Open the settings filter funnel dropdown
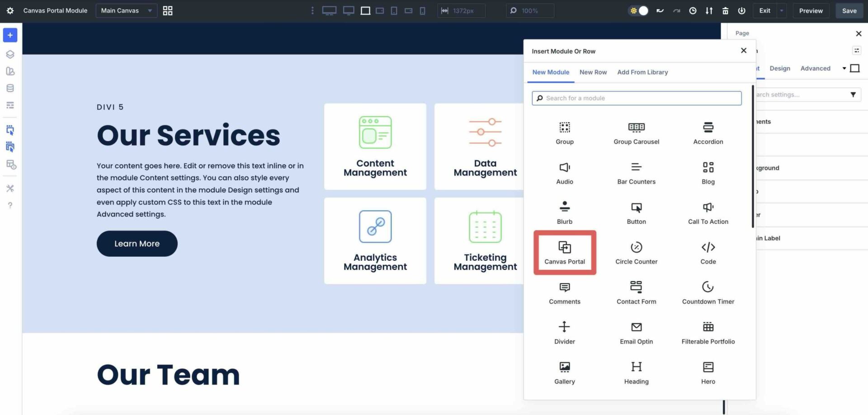 (x=854, y=94)
